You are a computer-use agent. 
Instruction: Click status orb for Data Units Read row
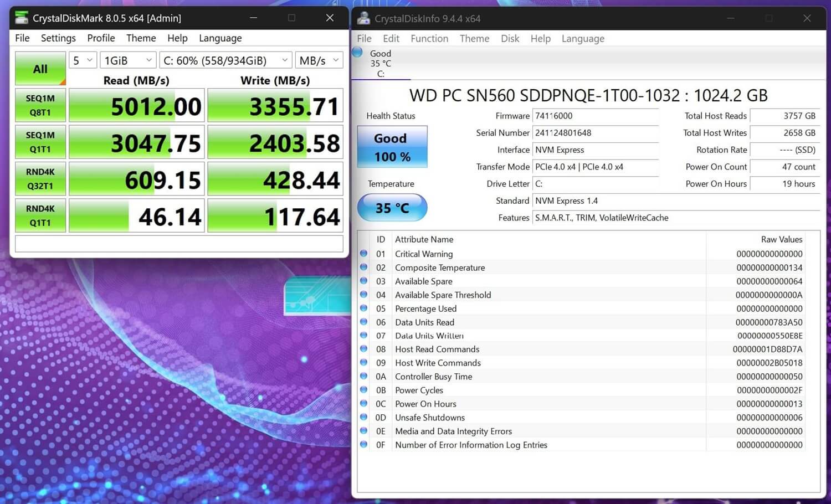click(x=363, y=322)
